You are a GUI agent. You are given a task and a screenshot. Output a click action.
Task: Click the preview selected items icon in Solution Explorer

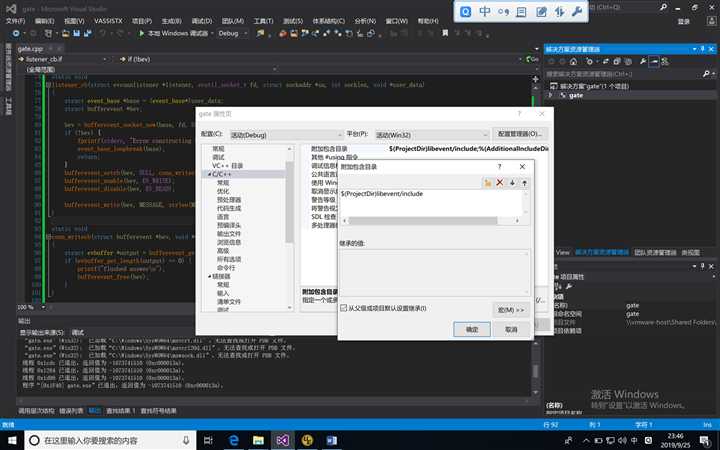pos(654,62)
